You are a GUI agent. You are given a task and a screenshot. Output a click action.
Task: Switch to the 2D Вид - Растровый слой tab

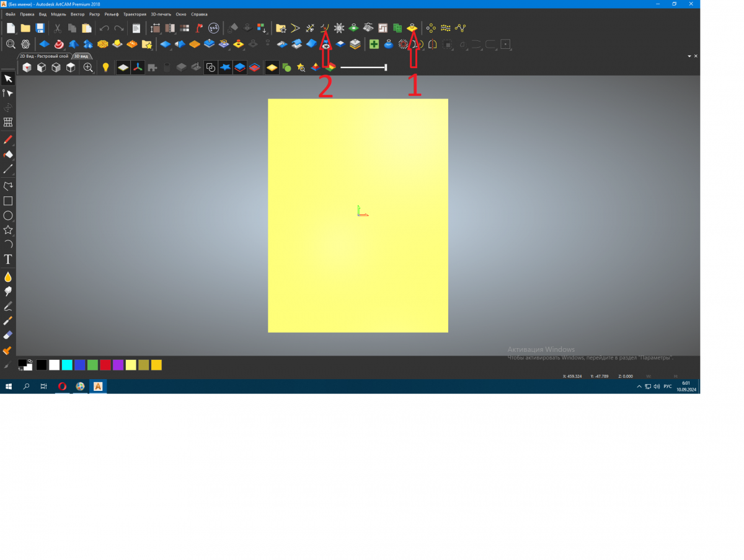click(44, 56)
